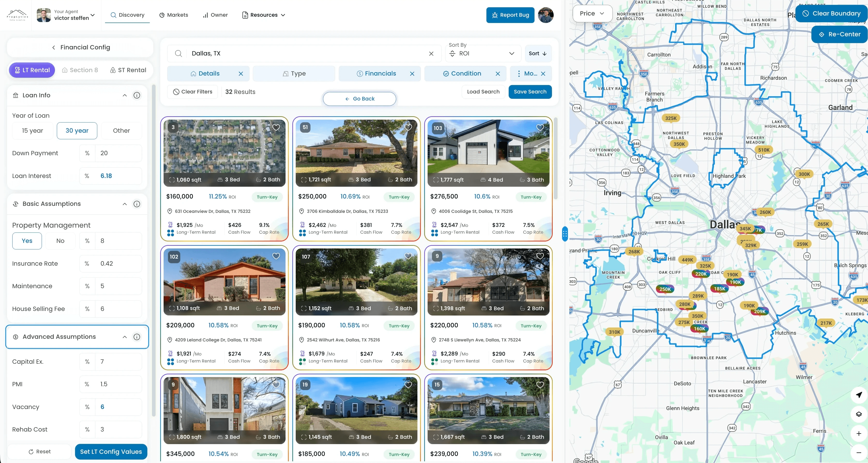Click the 510K price marker on map
The height and width of the screenshot is (463, 868).
point(763,150)
